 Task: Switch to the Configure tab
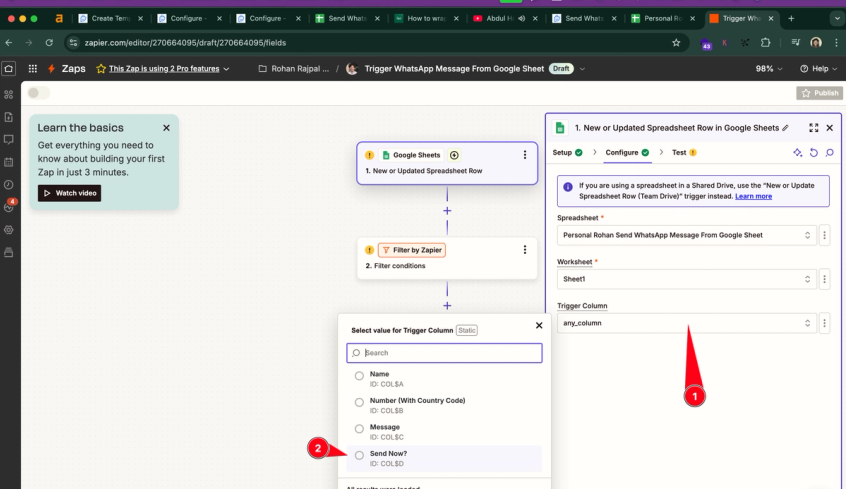[627, 153]
